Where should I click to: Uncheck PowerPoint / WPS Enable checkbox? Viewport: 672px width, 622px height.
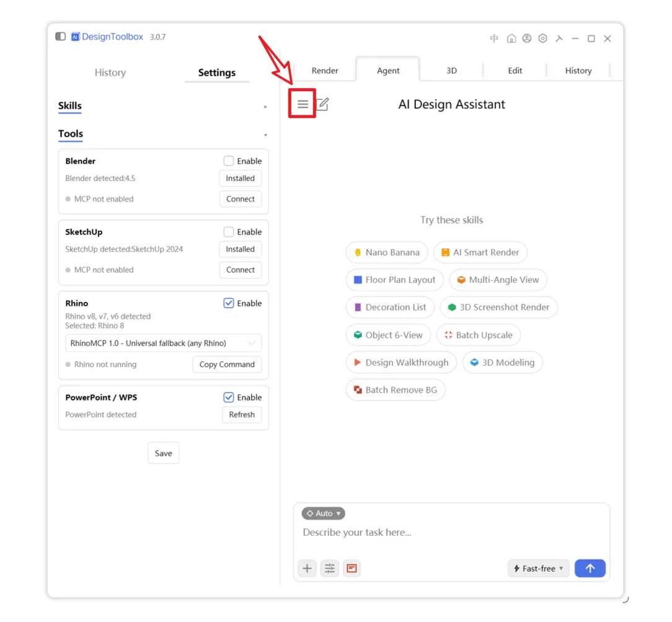point(228,398)
